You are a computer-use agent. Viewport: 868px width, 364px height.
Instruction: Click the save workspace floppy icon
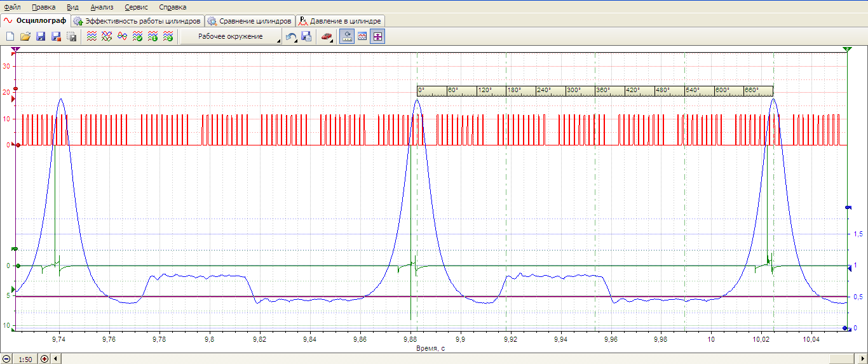coord(306,37)
